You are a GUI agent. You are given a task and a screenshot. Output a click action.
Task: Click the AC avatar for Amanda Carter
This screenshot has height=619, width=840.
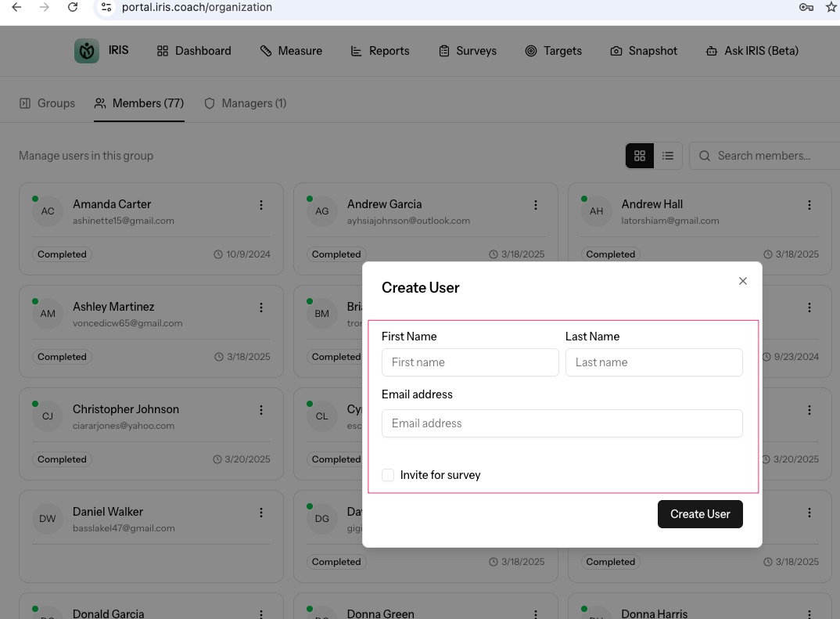point(48,211)
